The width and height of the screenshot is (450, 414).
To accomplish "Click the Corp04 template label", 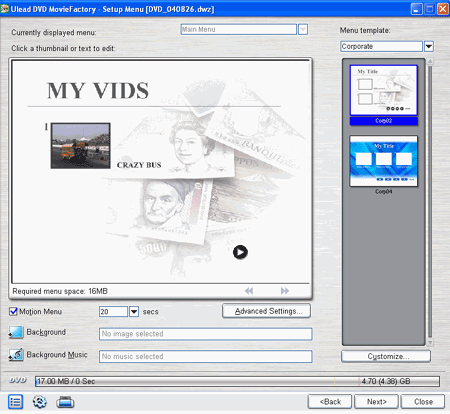I will point(384,191).
